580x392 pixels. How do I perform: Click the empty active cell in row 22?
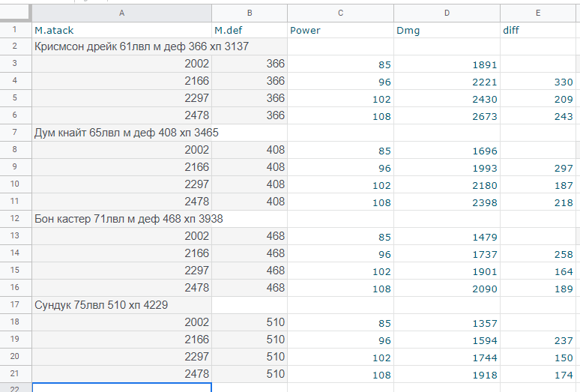click(x=121, y=387)
